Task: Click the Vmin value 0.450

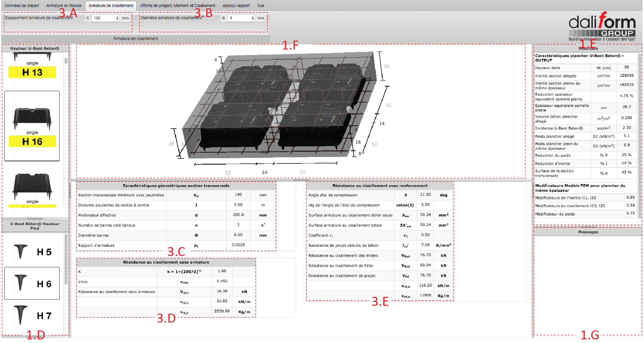Action: coord(222,281)
